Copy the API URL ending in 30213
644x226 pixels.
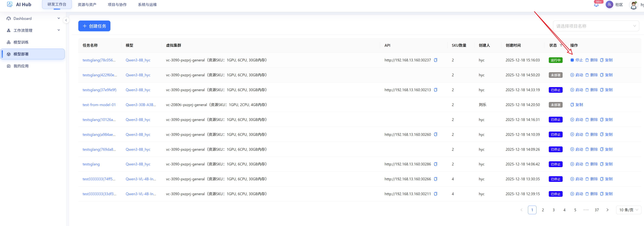(435, 90)
